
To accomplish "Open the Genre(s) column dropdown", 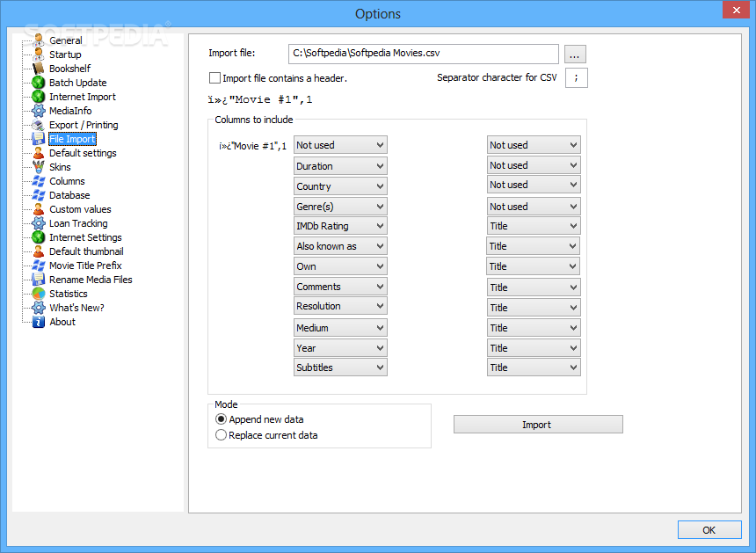I will click(x=340, y=207).
